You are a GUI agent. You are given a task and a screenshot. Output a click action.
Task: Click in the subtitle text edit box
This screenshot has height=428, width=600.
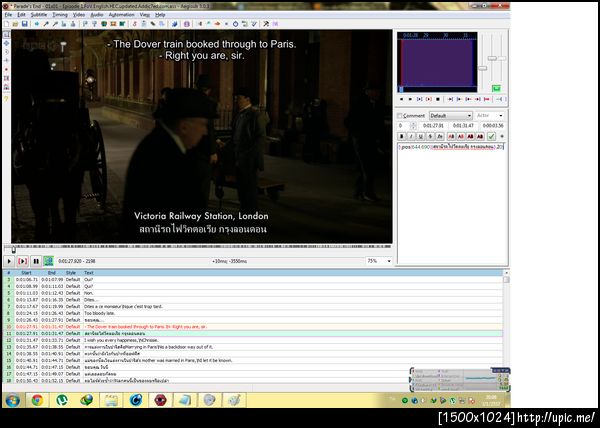pos(452,203)
